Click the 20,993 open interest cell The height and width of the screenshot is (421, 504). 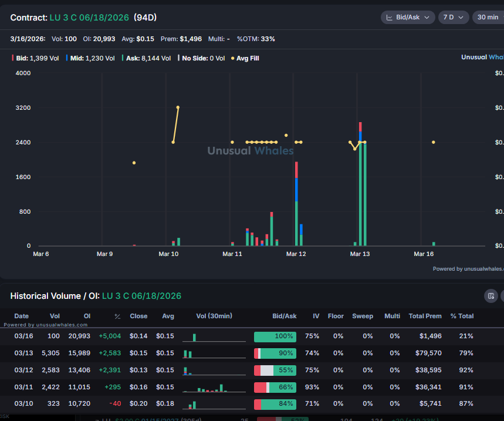[x=79, y=336]
